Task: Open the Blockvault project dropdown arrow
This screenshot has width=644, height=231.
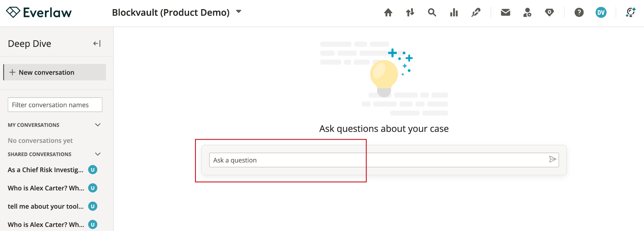Action: tap(239, 12)
